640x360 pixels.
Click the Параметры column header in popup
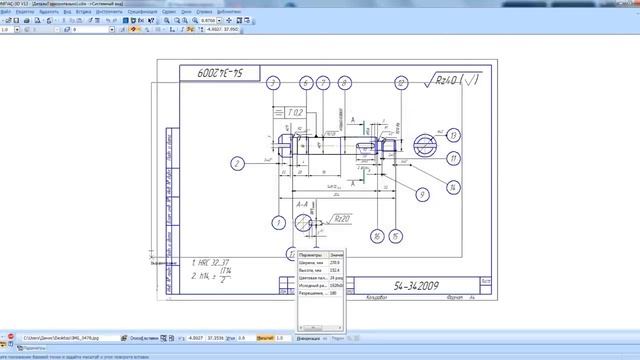313,255
